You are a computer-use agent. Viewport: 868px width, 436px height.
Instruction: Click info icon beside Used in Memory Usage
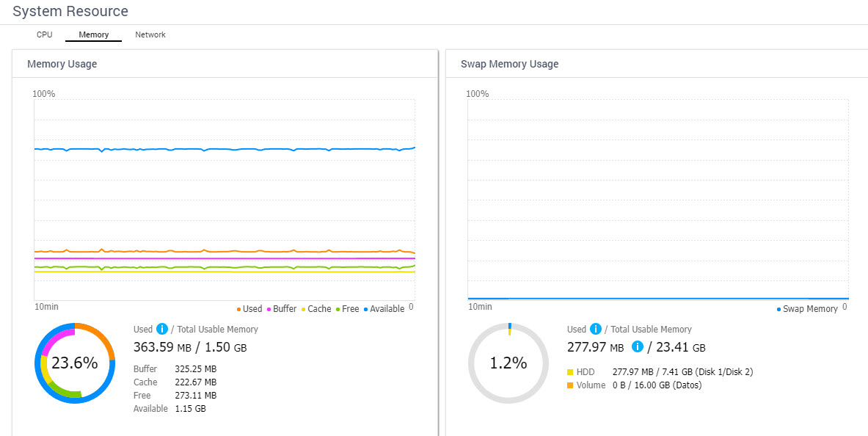pos(162,329)
